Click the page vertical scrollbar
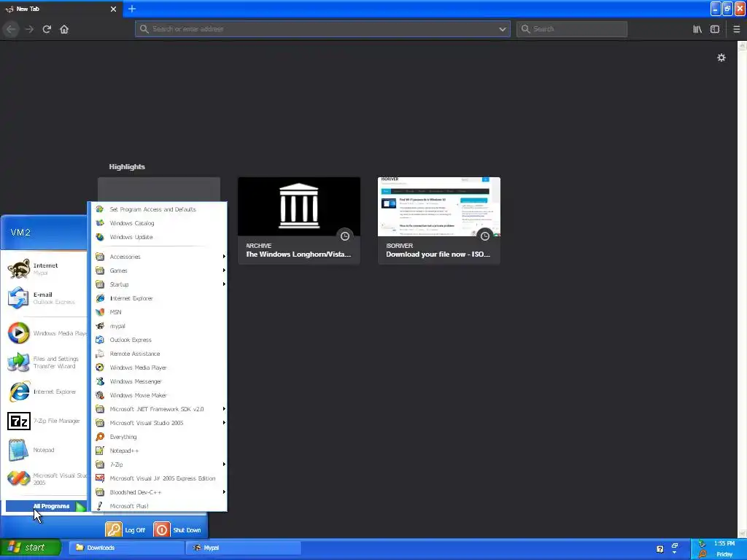The width and height of the screenshot is (747, 560). 742,289
